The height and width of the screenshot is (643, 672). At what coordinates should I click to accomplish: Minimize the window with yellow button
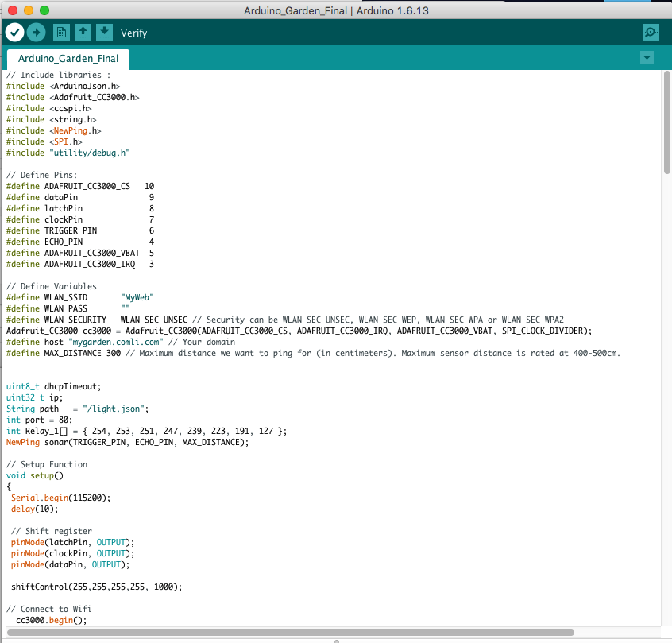coord(29,10)
